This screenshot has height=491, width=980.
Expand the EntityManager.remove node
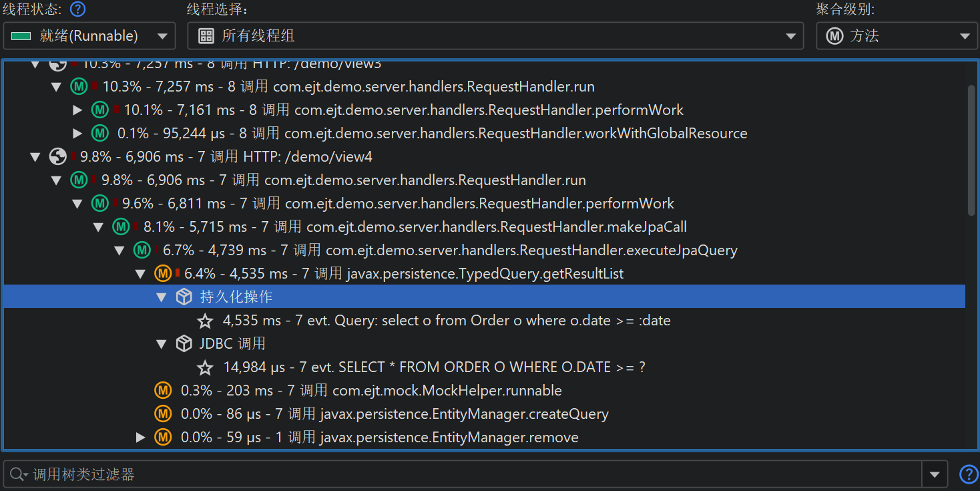tap(140, 438)
